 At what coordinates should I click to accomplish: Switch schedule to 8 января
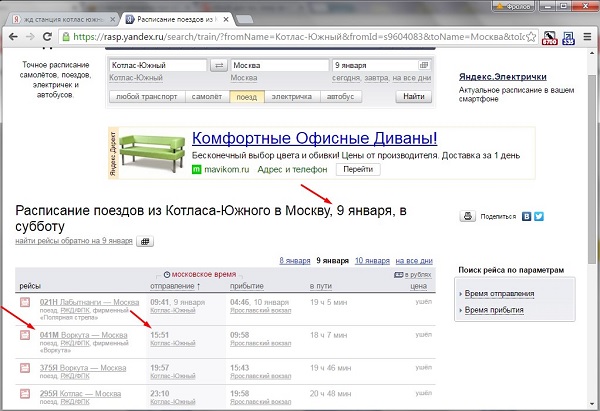tap(295, 261)
